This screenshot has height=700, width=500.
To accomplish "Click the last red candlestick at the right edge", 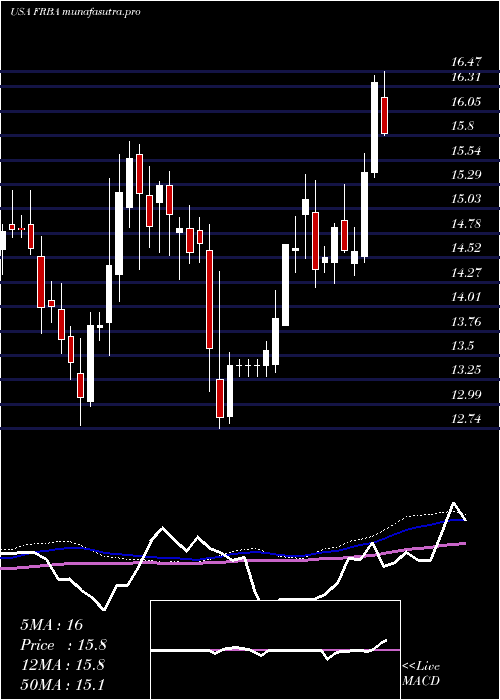I will click(x=384, y=115).
